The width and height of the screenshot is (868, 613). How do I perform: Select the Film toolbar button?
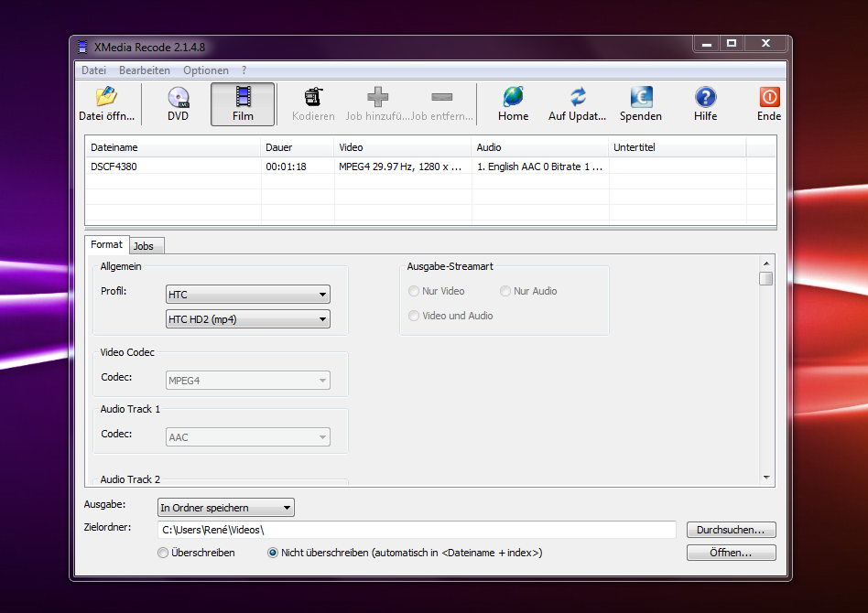[243, 104]
